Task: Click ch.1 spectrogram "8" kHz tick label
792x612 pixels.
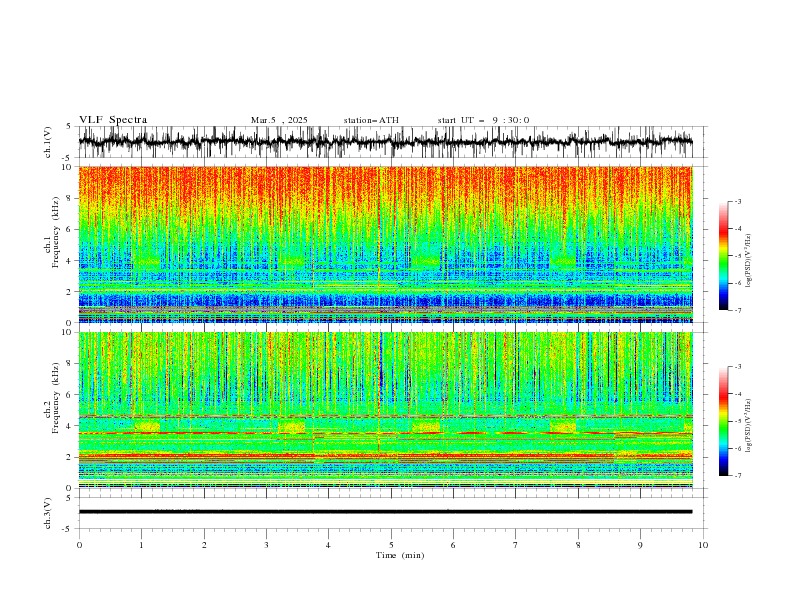Action: [69, 198]
